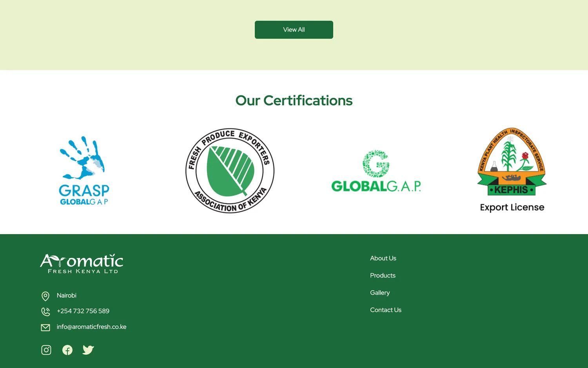This screenshot has height=368, width=588.
Task: Open the Instagram icon in the footer
Action: tap(46, 350)
